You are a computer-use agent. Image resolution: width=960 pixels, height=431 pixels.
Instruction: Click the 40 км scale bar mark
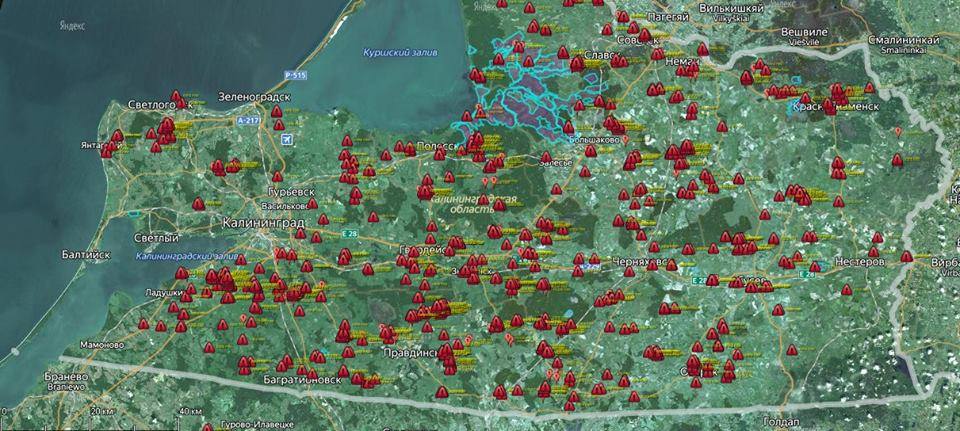point(191,411)
